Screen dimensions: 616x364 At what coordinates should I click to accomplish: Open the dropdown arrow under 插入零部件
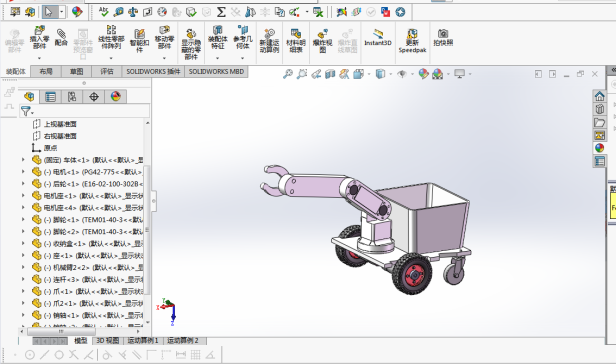39,58
